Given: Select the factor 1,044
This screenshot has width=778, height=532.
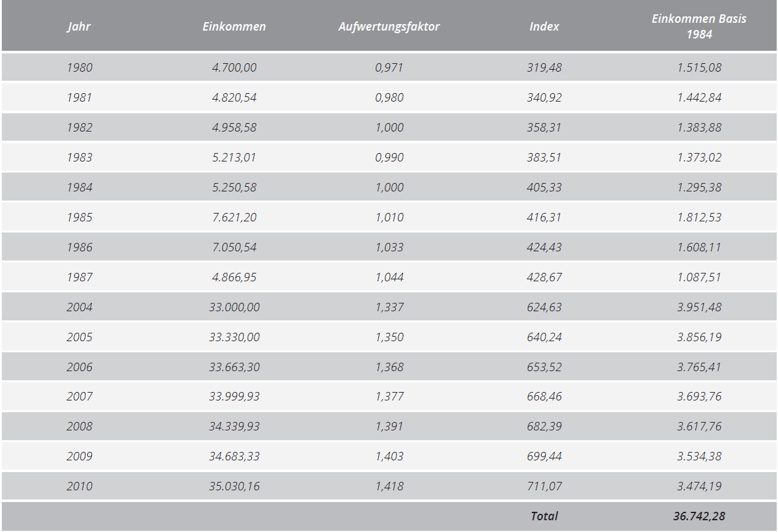Looking at the screenshot, I should 389,277.
